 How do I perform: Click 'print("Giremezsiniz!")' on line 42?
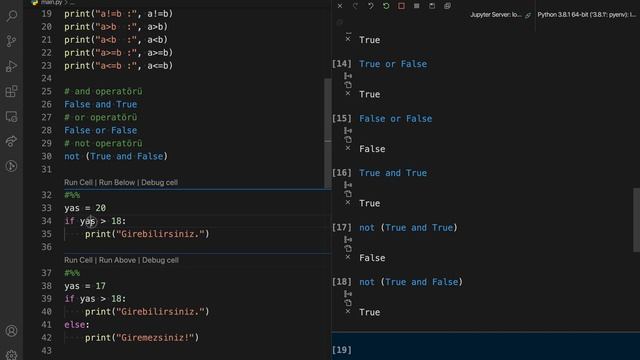coord(142,338)
